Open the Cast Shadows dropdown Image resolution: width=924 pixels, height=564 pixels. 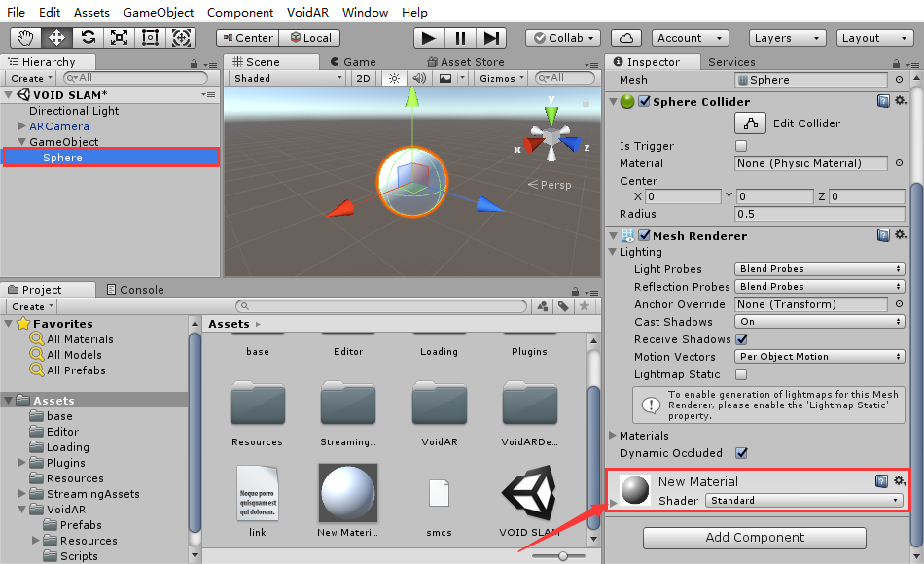[x=820, y=322]
